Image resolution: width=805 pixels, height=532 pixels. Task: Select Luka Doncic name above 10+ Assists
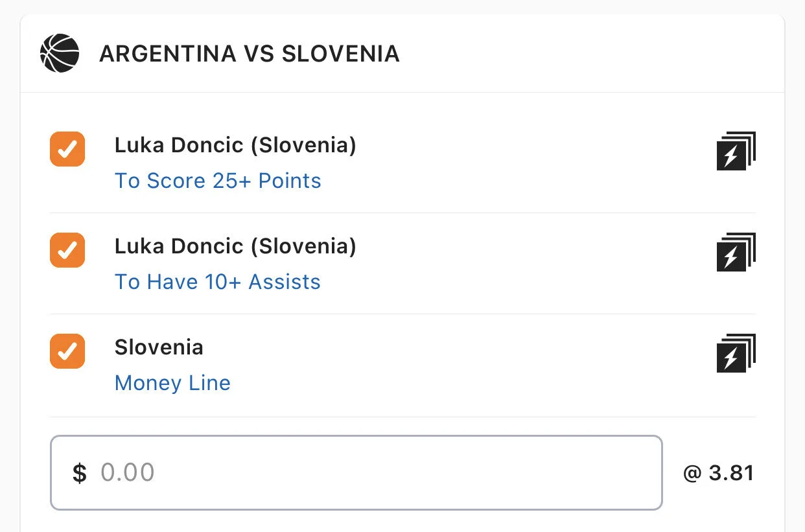235,247
